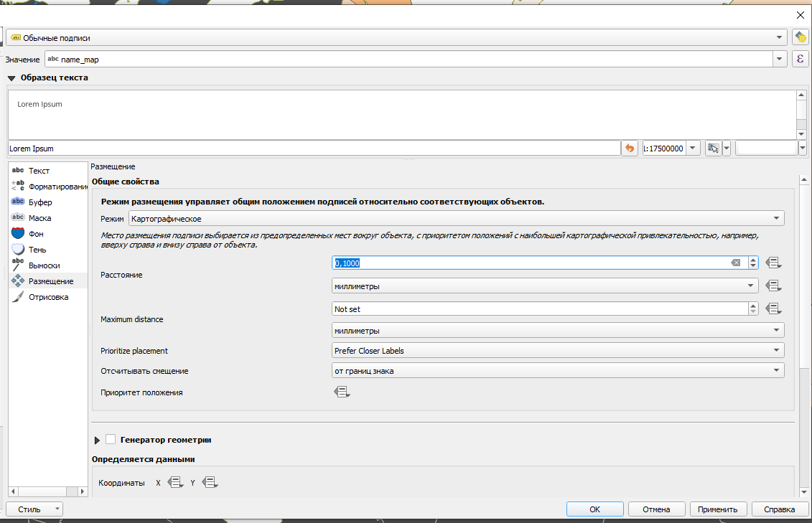This screenshot has width=812, height=523.
Task: Click the data-defined override icon for Расстояние value
Action: point(773,263)
